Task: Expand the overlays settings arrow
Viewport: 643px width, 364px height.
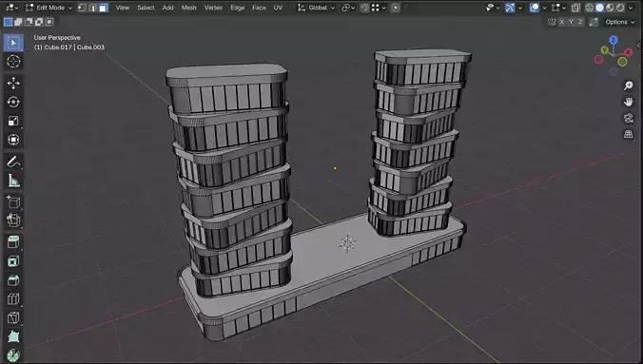Action: click(544, 8)
